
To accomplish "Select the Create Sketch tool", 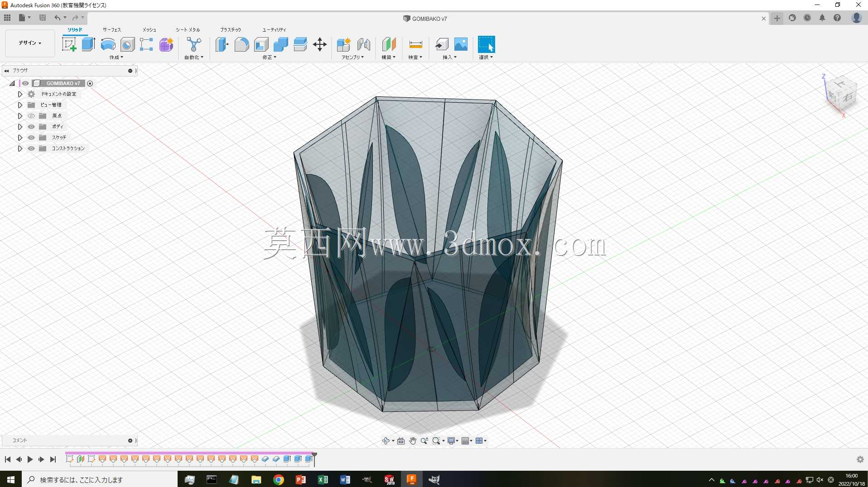I will click(x=69, y=44).
